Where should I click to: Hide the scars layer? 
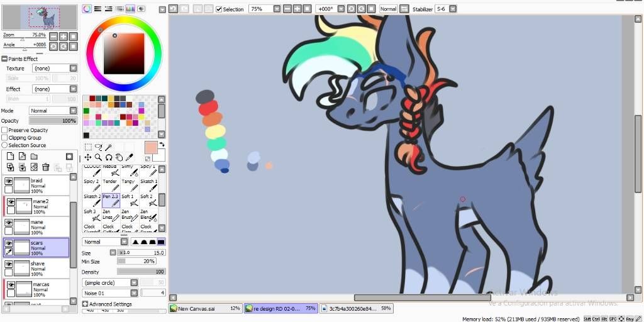click(8, 243)
